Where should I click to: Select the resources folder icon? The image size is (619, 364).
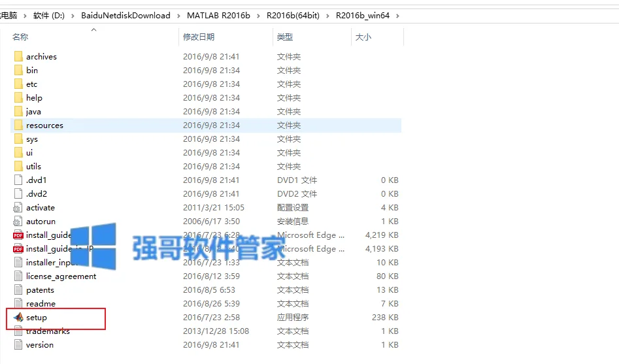click(x=18, y=125)
